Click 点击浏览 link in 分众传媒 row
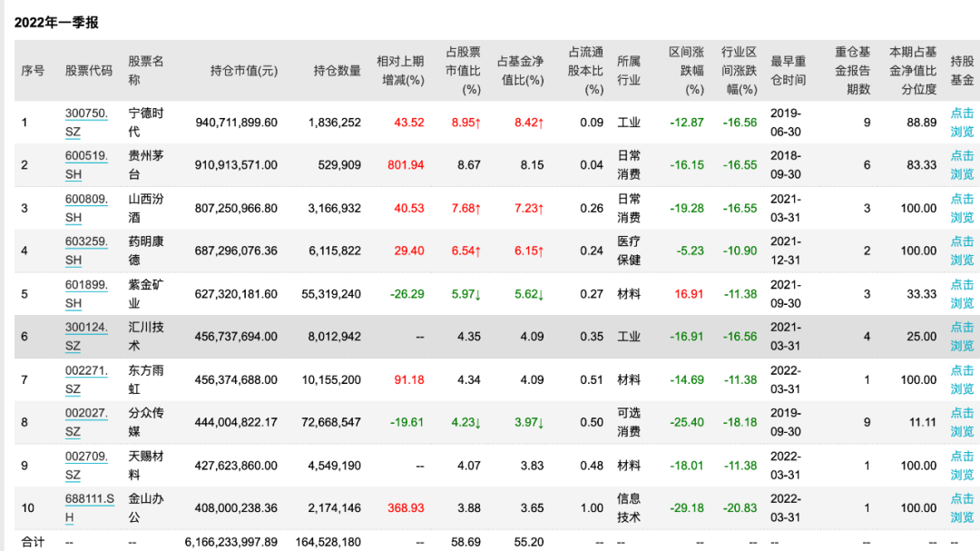This screenshot has height=551, width=980. [962, 422]
